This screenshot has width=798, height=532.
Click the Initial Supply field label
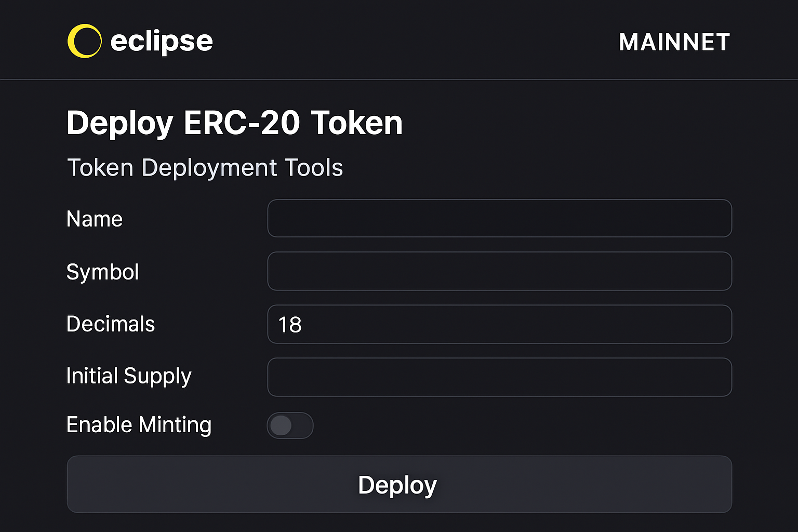pyautogui.click(x=129, y=376)
